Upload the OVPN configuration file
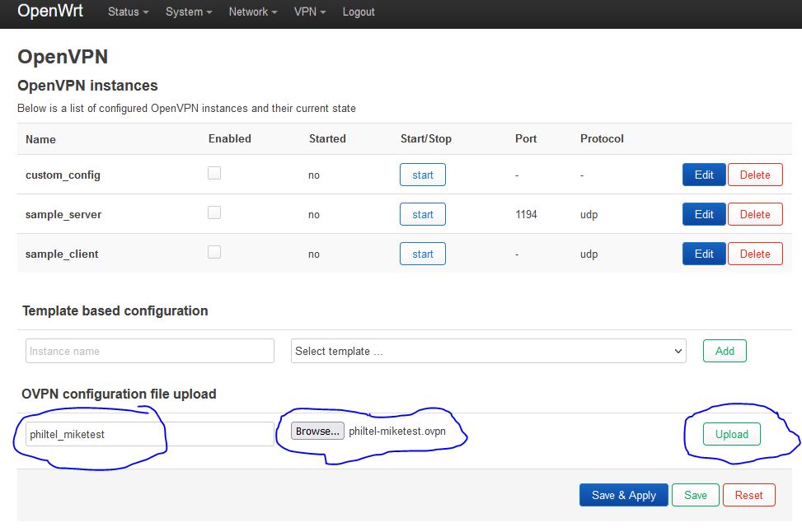The image size is (802, 532). [x=731, y=434]
